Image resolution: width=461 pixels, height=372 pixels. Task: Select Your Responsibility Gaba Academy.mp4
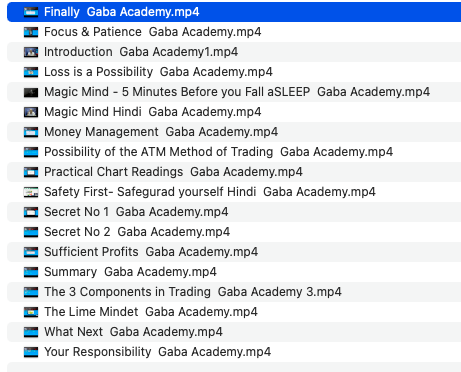tap(234, 352)
